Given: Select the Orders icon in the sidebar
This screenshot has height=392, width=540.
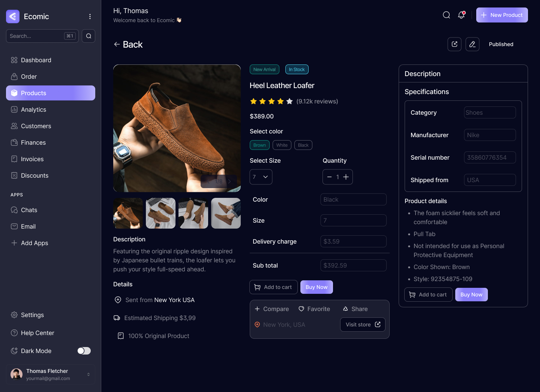Looking at the screenshot, I should tap(14, 76).
